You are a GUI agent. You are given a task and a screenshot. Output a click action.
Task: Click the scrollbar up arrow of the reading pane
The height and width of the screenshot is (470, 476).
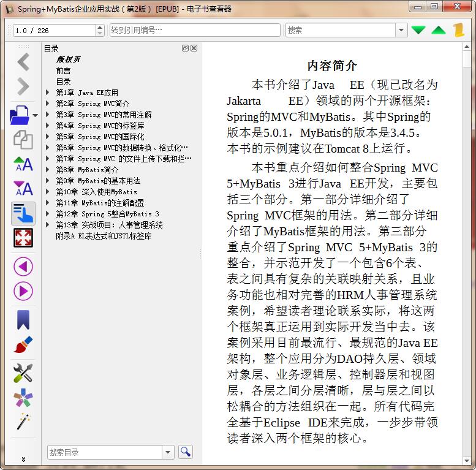click(x=467, y=47)
